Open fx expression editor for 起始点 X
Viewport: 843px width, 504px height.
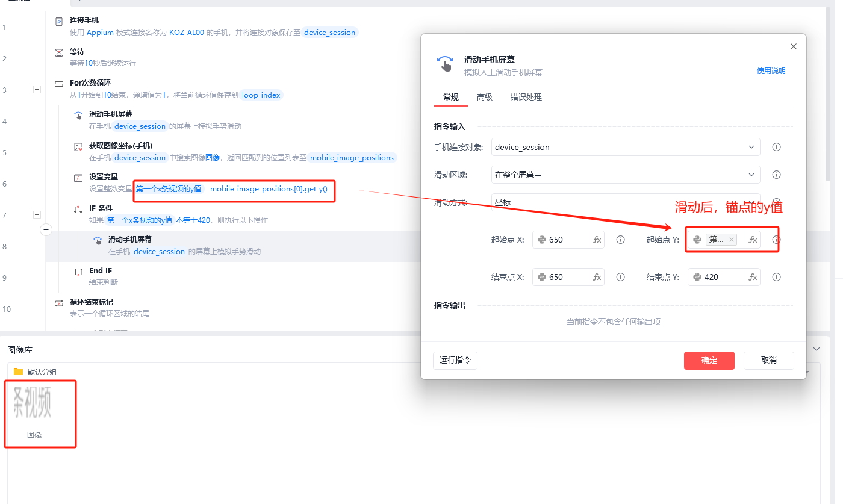coord(597,240)
